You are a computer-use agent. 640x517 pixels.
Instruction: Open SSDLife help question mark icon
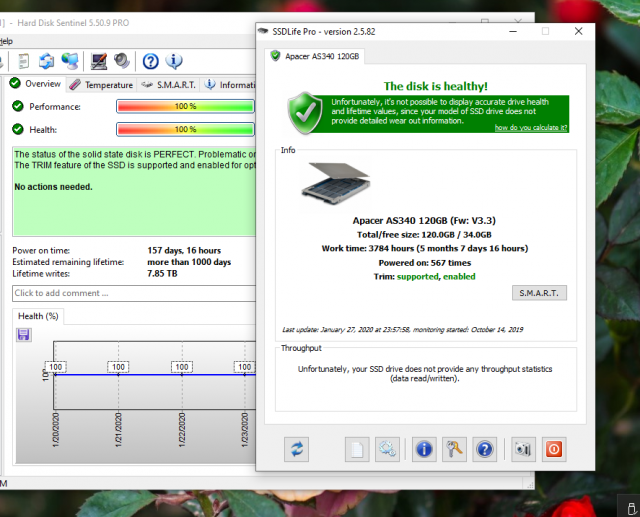pos(485,449)
